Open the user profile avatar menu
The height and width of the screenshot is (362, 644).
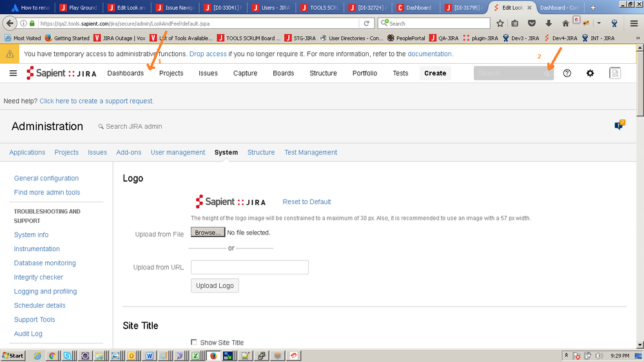pyautogui.click(x=615, y=73)
